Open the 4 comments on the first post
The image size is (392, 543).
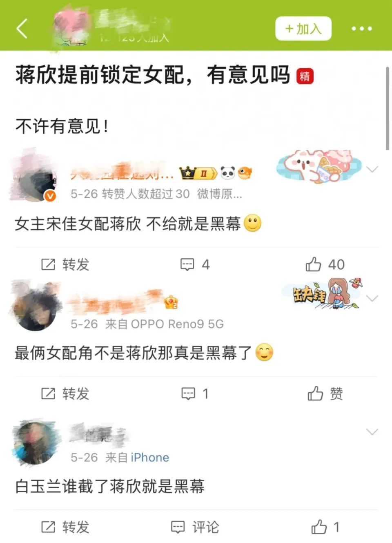coord(195,265)
